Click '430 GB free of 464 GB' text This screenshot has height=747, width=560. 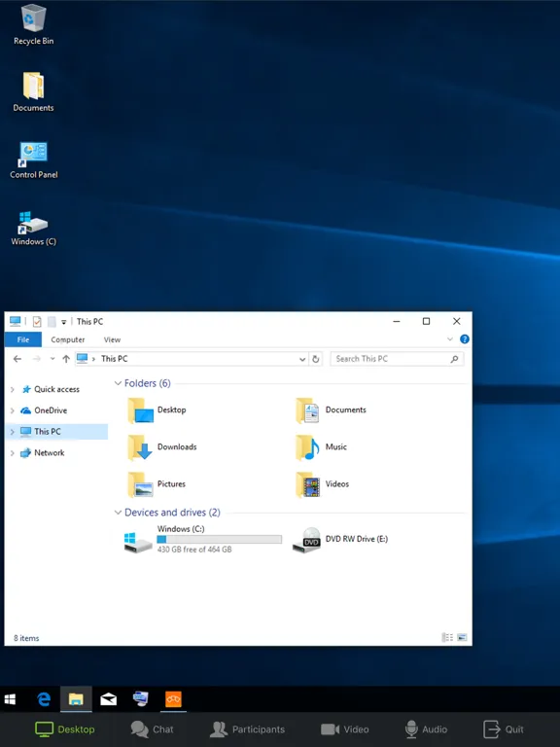(194, 550)
